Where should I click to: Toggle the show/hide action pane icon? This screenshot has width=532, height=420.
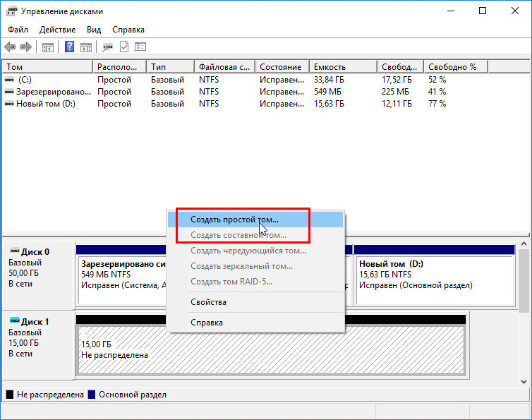[x=86, y=47]
